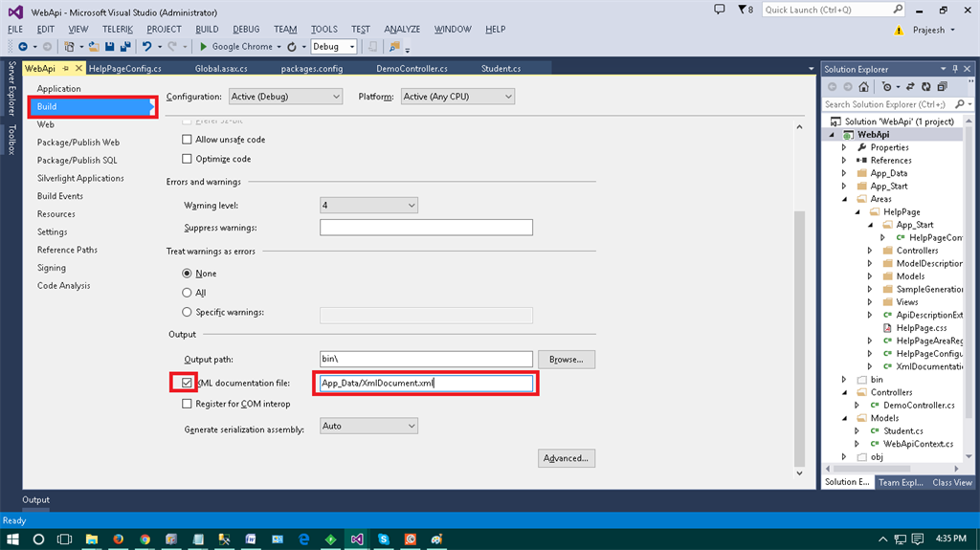980x550 pixels.
Task: Open File Explorer from the taskbar
Action: click(x=92, y=539)
